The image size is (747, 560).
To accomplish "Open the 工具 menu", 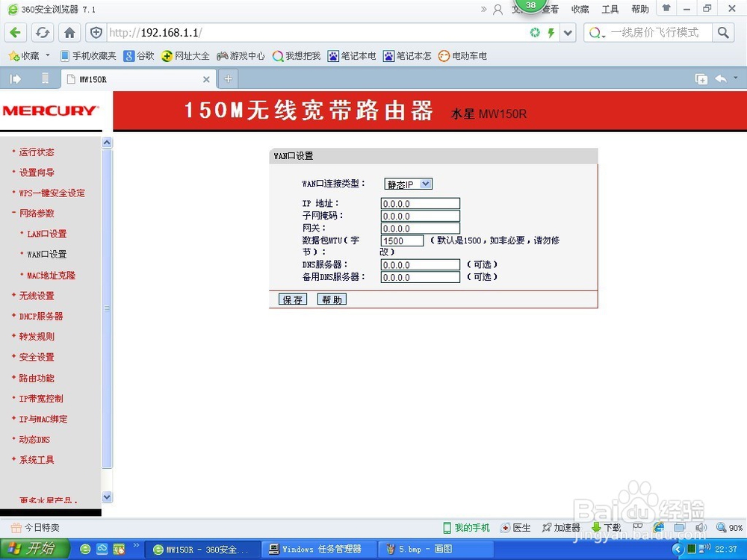I will click(x=610, y=9).
